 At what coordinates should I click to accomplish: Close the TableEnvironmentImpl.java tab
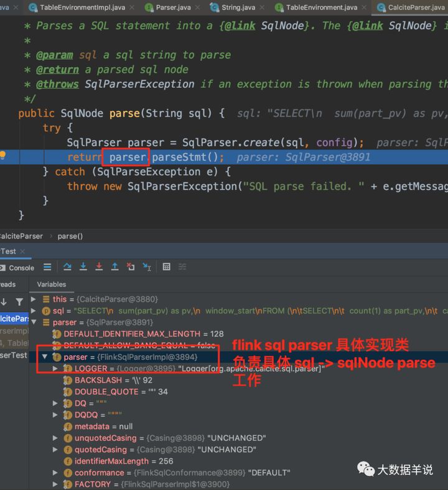point(132,7)
